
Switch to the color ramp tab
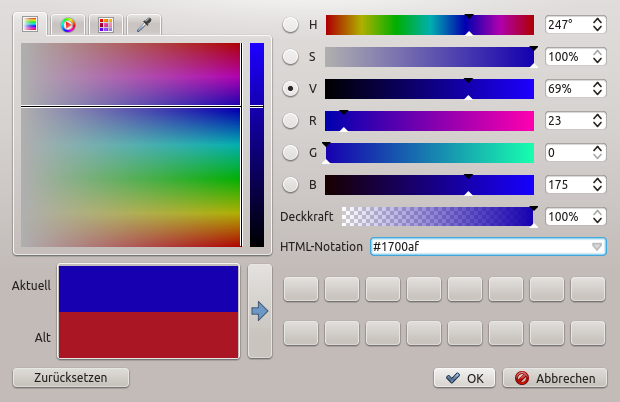pyautogui.click(x=30, y=25)
